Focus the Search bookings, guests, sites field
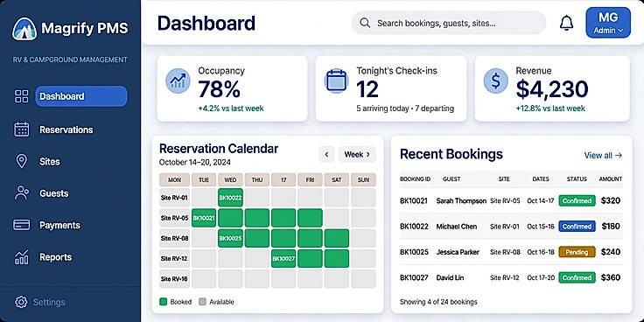This screenshot has width=644, height=322. pos(449,23)
